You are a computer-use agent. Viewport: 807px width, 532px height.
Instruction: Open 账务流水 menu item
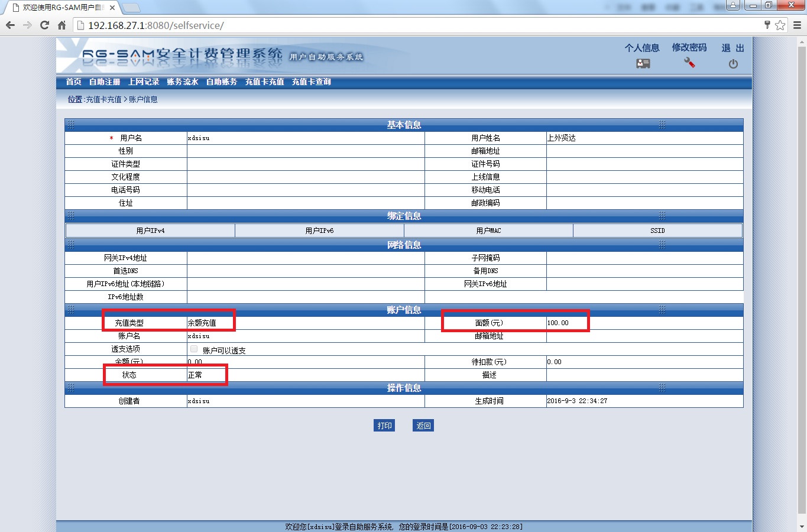183,82
